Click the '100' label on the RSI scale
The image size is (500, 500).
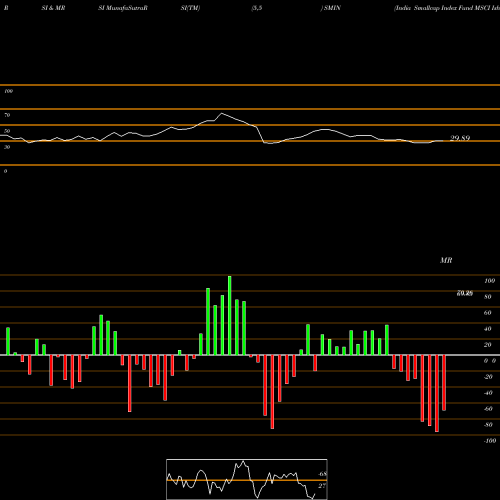(8, 91)
